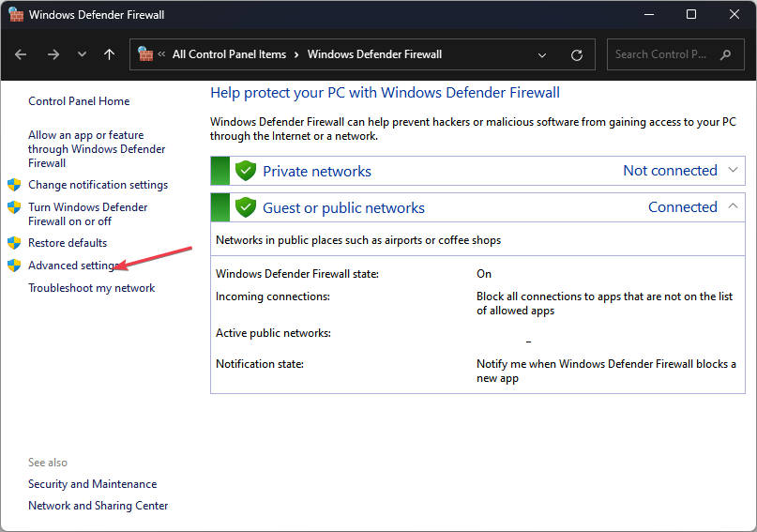Click the firewall icon in the title bar

(16, 14)
